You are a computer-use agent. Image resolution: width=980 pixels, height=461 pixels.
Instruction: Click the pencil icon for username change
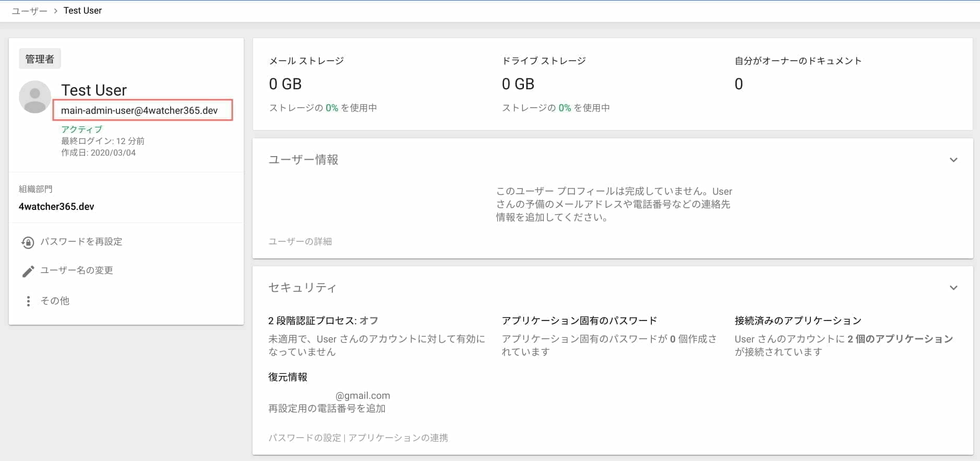coord(28,271)
